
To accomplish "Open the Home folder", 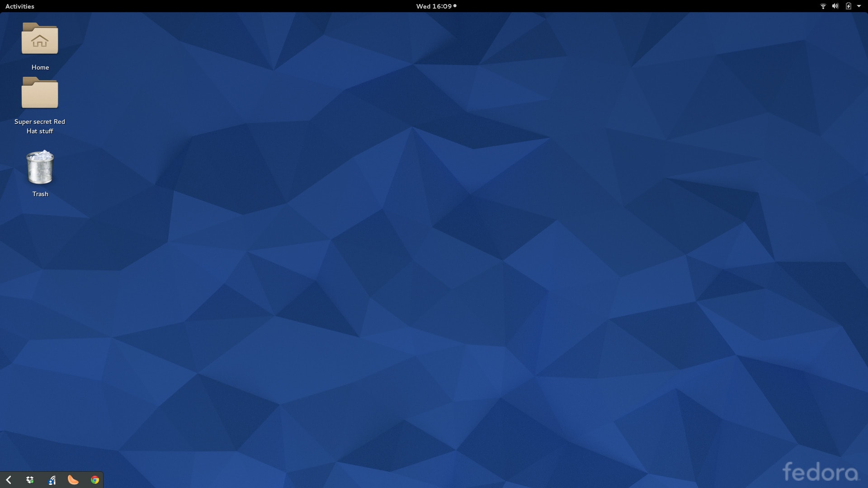I will point(40,40).
